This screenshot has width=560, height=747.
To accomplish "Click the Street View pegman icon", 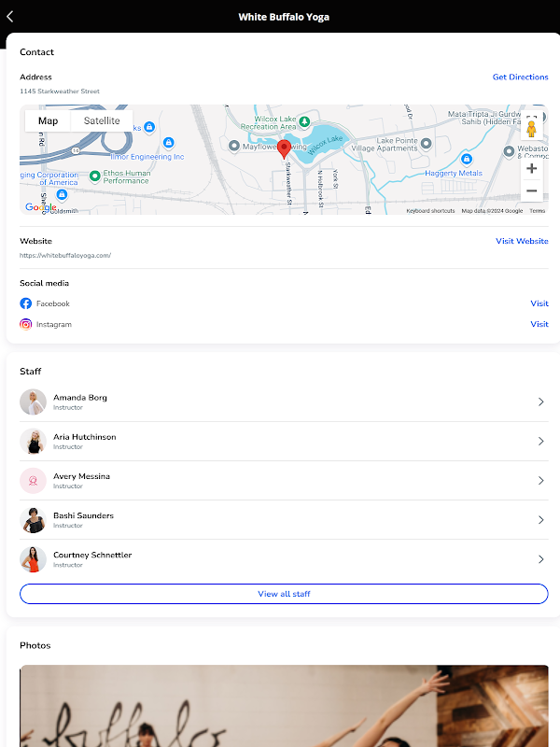I will (x=531, y=130).
